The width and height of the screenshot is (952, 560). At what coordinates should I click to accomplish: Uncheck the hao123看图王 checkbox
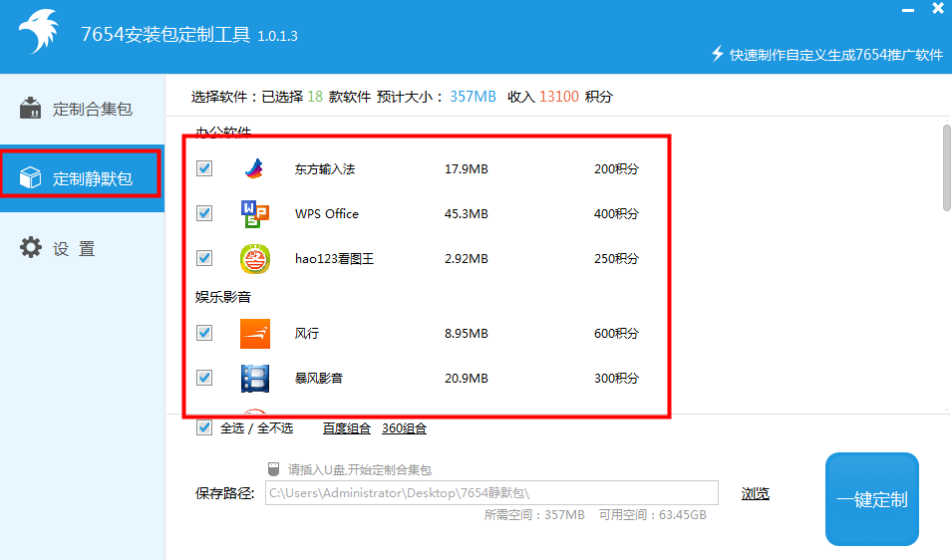[204, 258]
